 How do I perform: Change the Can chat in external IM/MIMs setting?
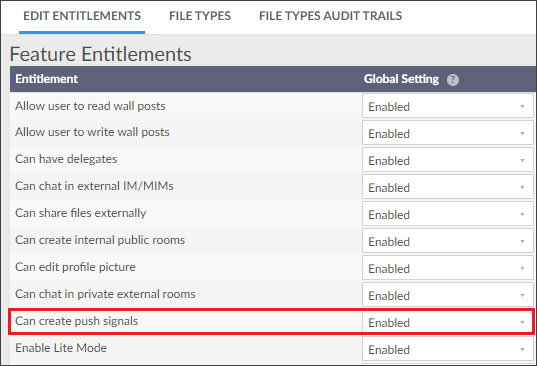pyautogui.click(x=448, y=188)
